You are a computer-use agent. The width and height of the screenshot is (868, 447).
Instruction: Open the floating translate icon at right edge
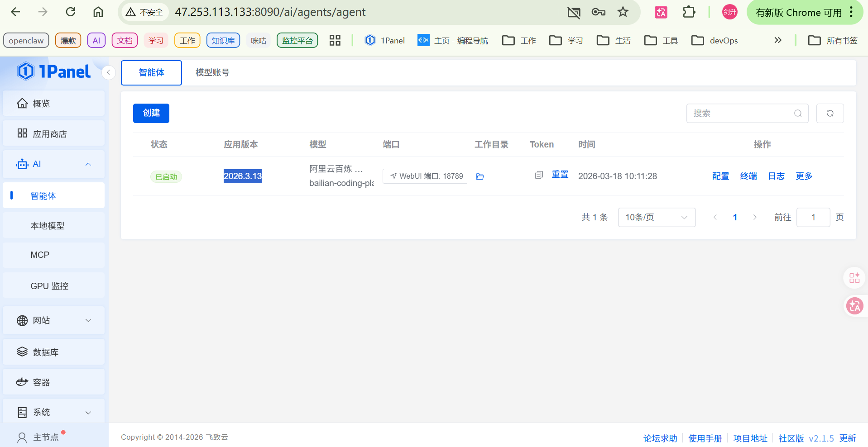[854, 306]
